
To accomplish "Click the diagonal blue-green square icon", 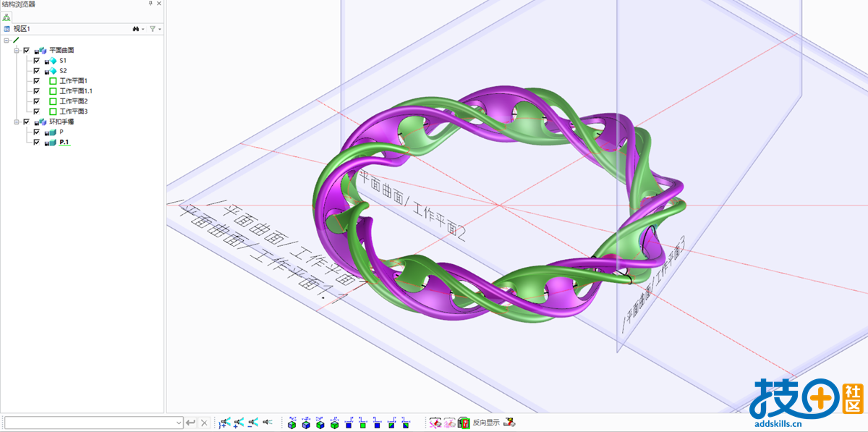I will click(x=405, y=422).
